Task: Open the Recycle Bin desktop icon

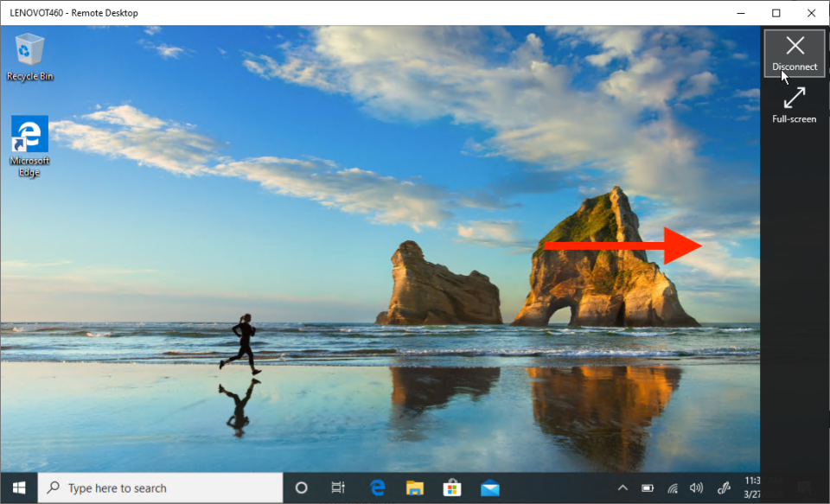Action: pos(29,57)
